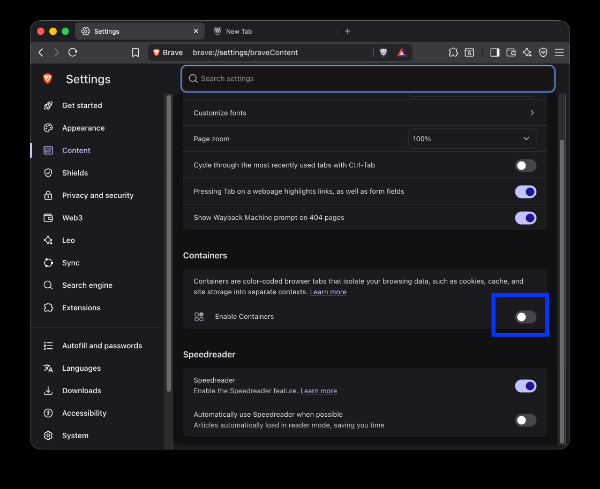
Task: Click the Privacy and security lock icon
Action: (x=48, y=196)
